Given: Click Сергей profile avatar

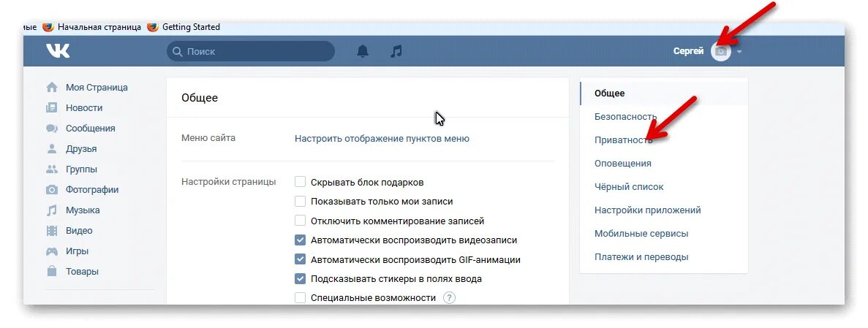Looking at the screenshot, I should point(721,51).
